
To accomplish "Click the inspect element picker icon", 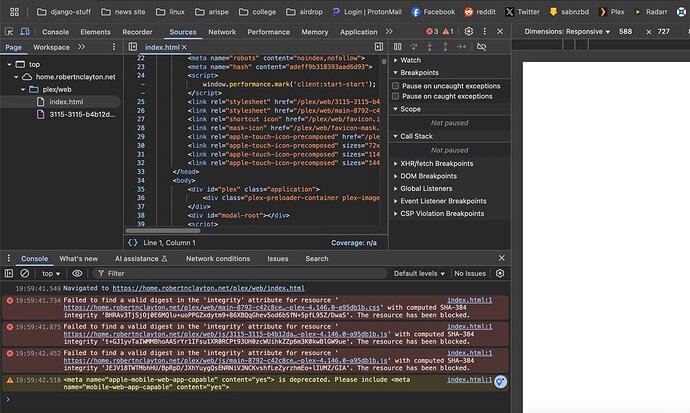I will click(9, 32).
